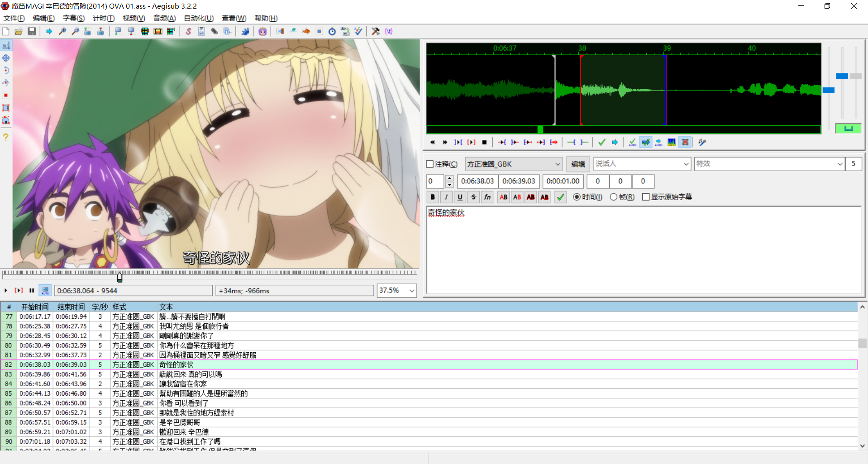Click the start time field 0:06:38.03

(x=477, y=181)
